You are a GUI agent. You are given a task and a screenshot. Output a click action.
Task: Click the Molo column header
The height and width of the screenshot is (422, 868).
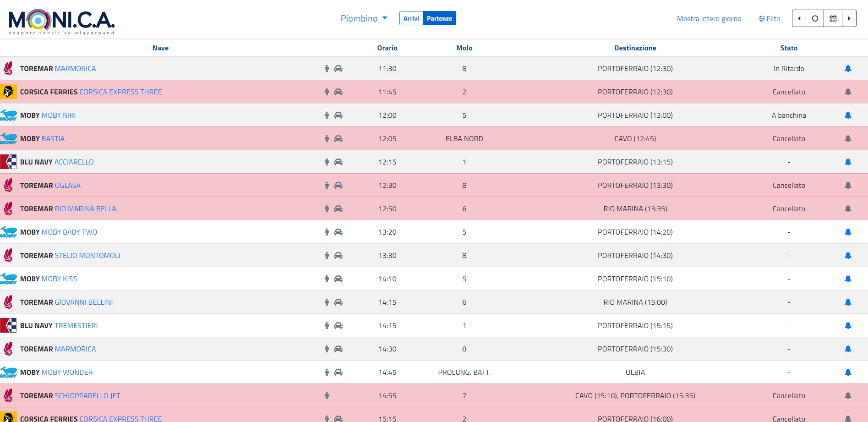tap(464, 48)
